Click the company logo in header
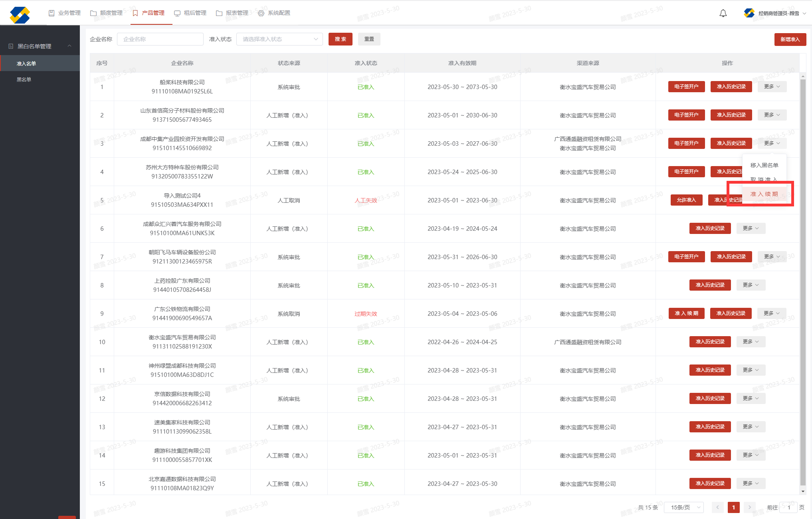This screenshot has height=519, width=812. [20, 15]
